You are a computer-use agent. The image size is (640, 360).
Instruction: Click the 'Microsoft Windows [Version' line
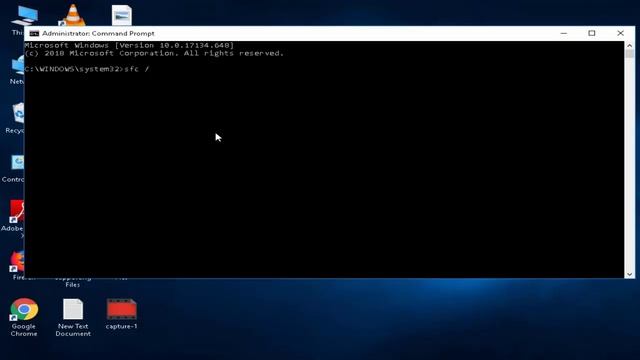(129, 45)
